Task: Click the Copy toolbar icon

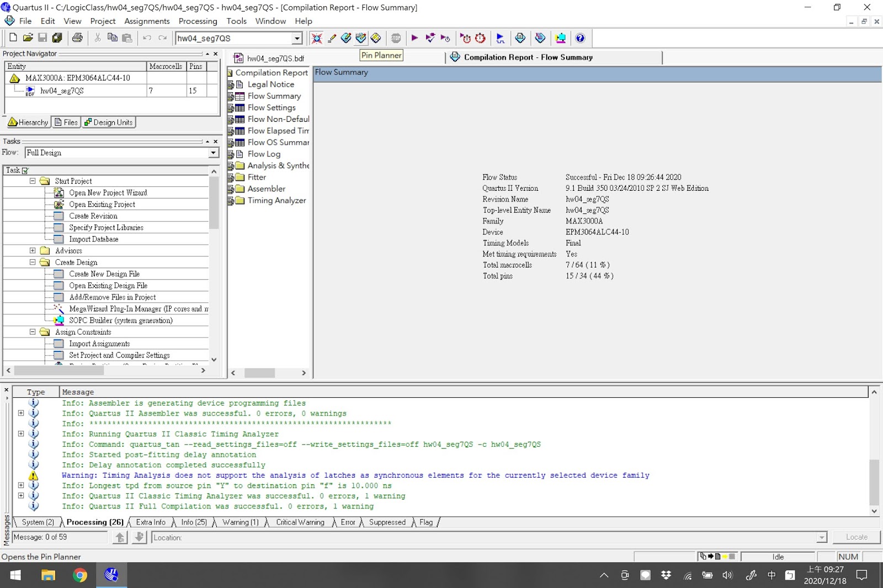Action: 112,38
